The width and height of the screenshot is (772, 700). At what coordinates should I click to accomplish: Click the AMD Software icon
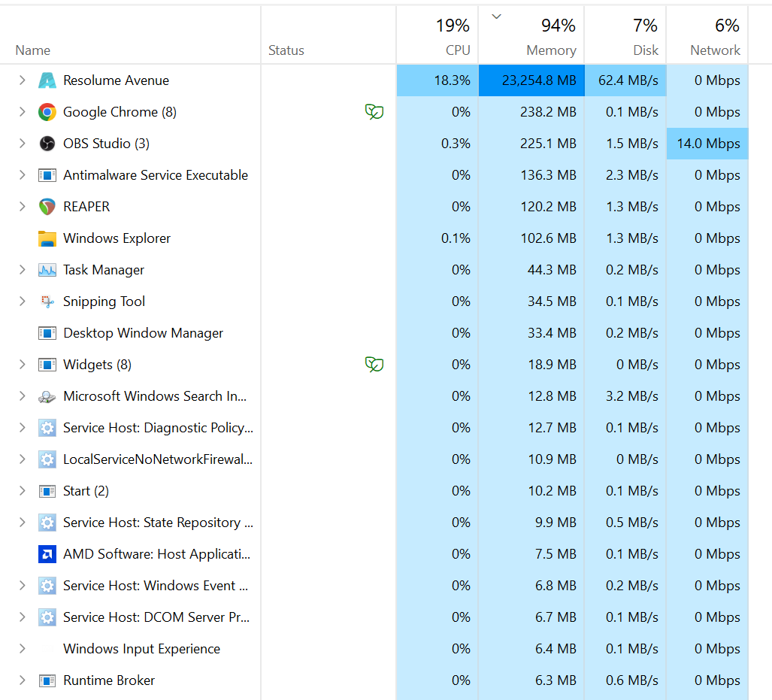click(x=47, y=554)
